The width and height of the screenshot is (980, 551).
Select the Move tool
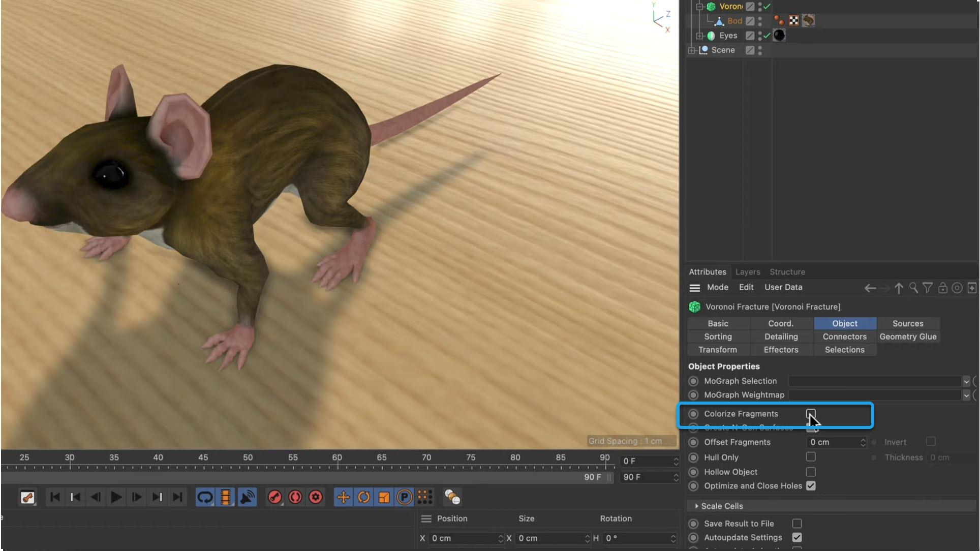[x=343, y=497]
